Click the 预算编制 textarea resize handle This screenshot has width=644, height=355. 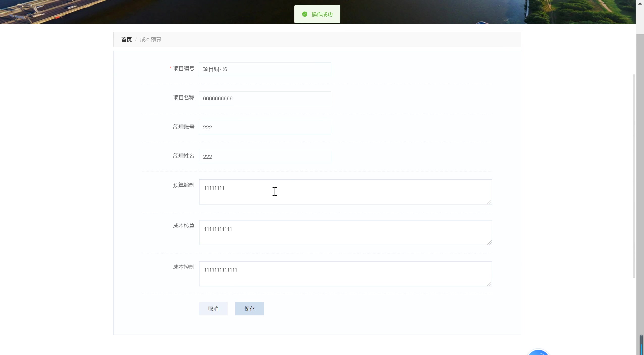[490, 202]
